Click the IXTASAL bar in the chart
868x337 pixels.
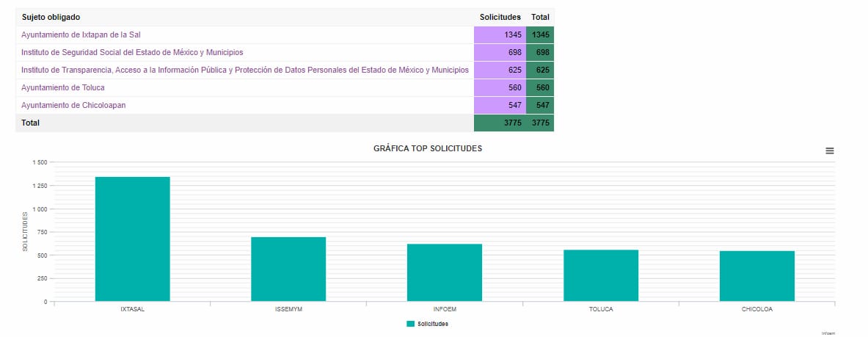(133, 239)
